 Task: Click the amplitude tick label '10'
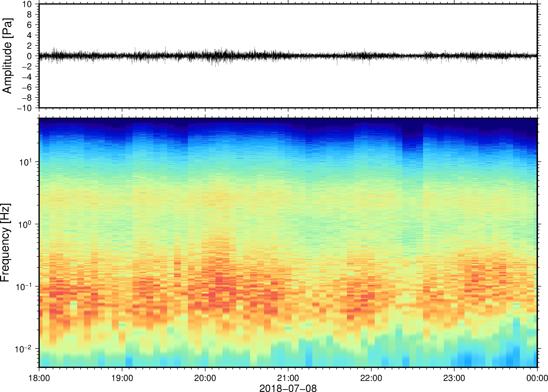[x=27, y=4]
